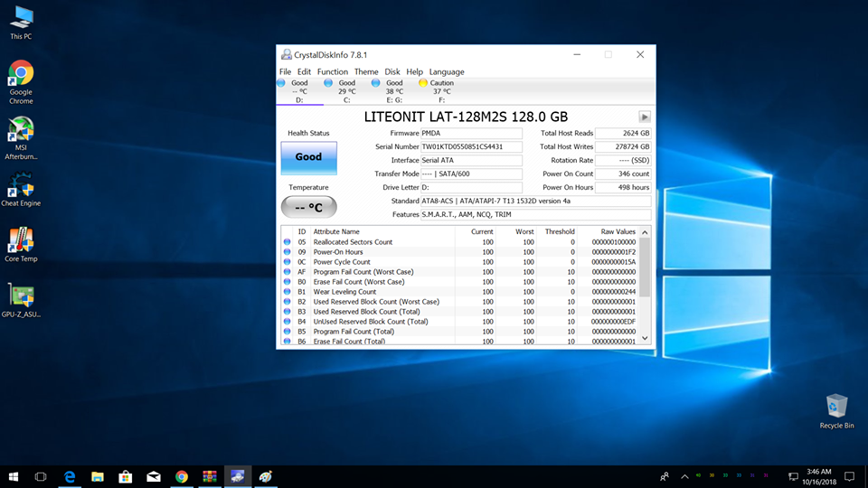This screenshot has height=488, width=868.
Task: Select the C: drive status tab
Action: click(346, 90)
